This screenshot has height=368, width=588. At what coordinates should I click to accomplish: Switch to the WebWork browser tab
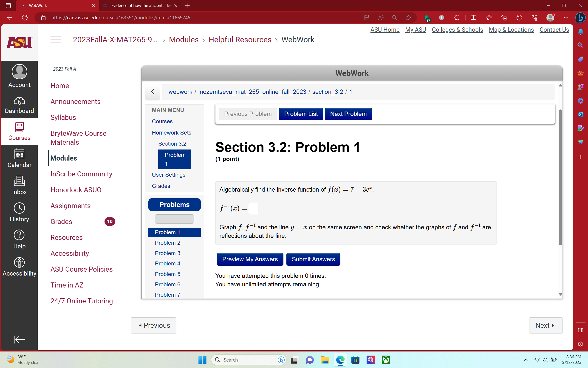coord(57,5)
